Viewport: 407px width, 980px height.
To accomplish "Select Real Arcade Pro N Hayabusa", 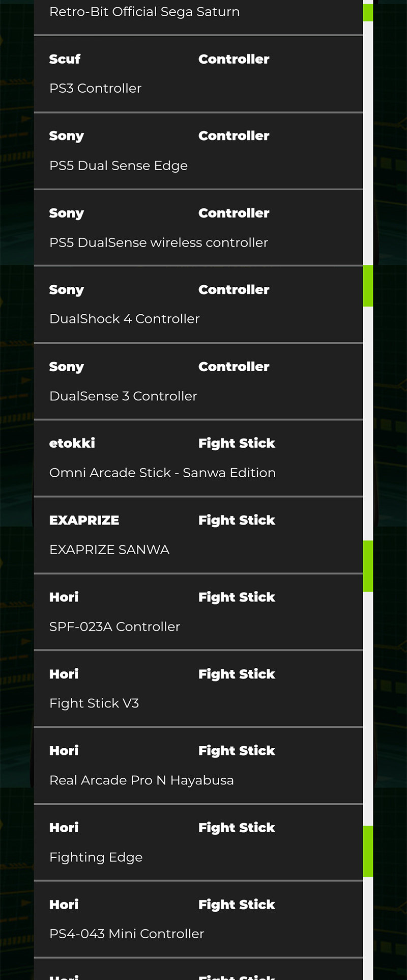I will (x=141, y=780).
